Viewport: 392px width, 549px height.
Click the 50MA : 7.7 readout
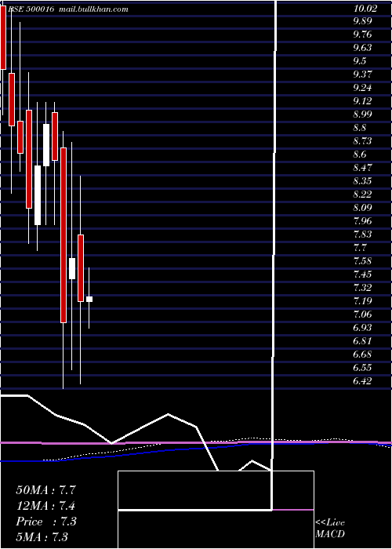tap(45, 490)
